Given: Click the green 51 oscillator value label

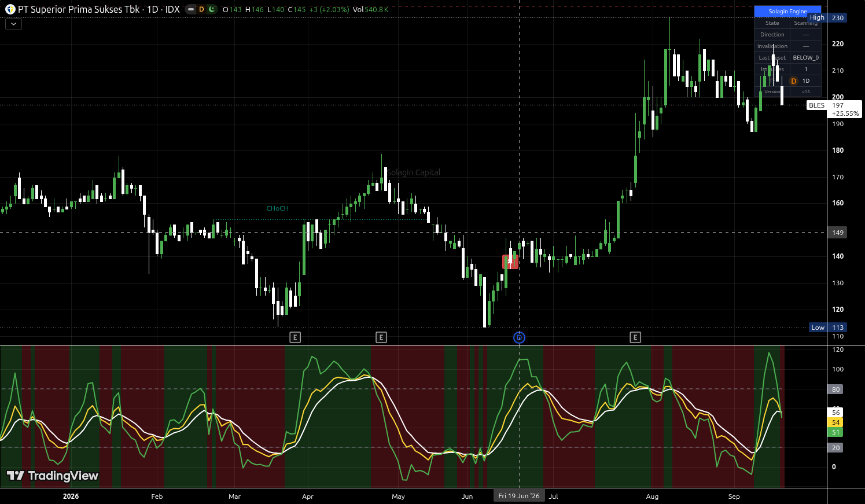Looking at the screenshot, I should (835, 432).
